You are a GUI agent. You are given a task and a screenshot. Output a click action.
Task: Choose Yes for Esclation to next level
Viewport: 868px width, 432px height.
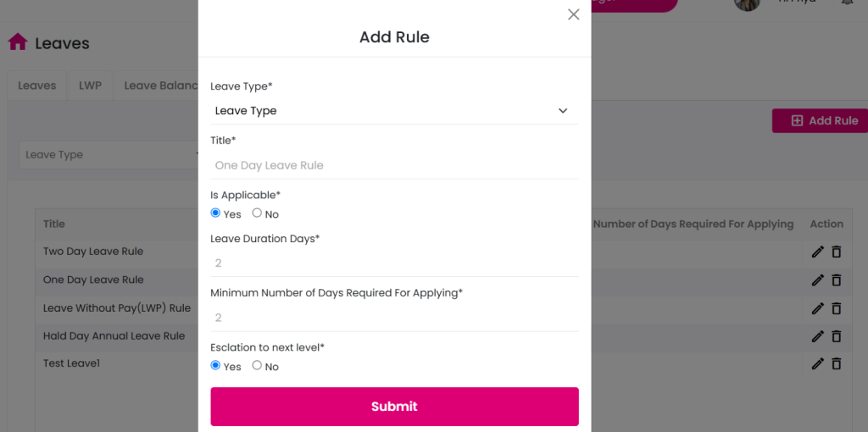(215, 365)
